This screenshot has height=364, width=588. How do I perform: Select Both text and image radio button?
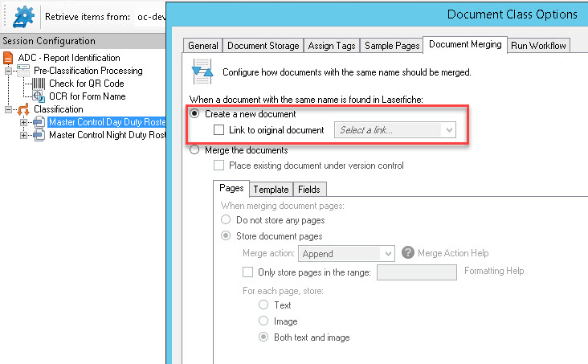(x=263, y=337)
